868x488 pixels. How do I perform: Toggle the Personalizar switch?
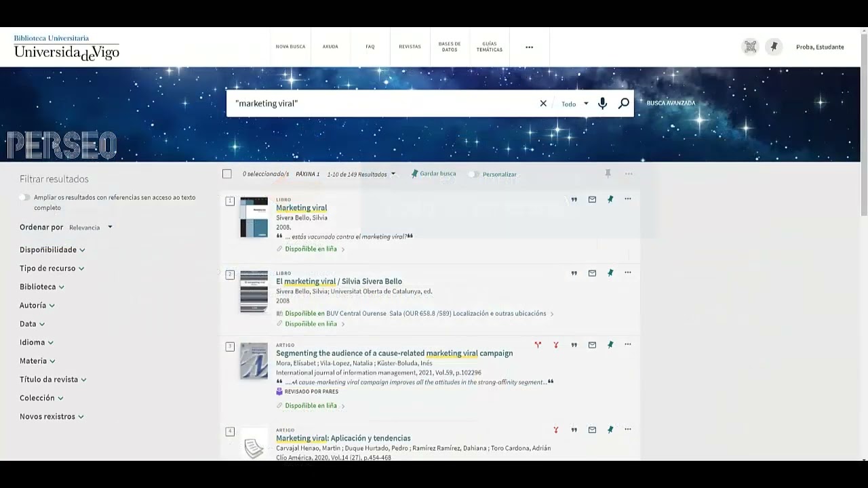(x=473, y=174)
